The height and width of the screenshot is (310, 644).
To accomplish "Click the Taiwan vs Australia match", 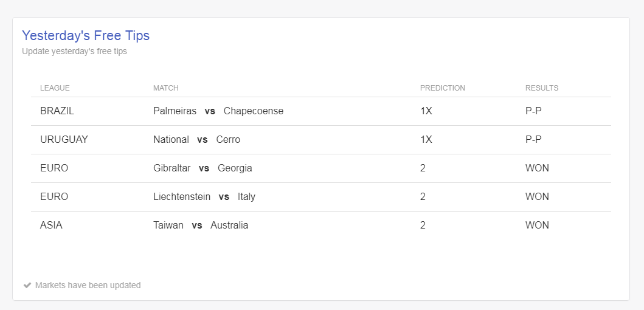I will [201, 226].
